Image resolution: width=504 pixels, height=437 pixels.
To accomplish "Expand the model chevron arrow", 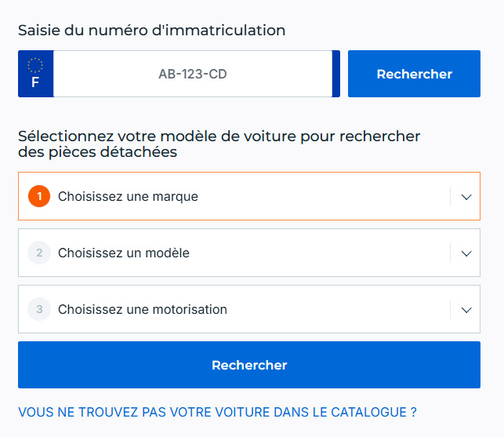I will 466,253.
